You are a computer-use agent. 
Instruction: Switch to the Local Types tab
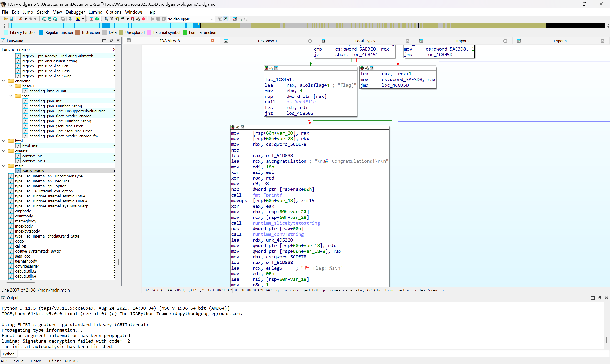(365, 41)
